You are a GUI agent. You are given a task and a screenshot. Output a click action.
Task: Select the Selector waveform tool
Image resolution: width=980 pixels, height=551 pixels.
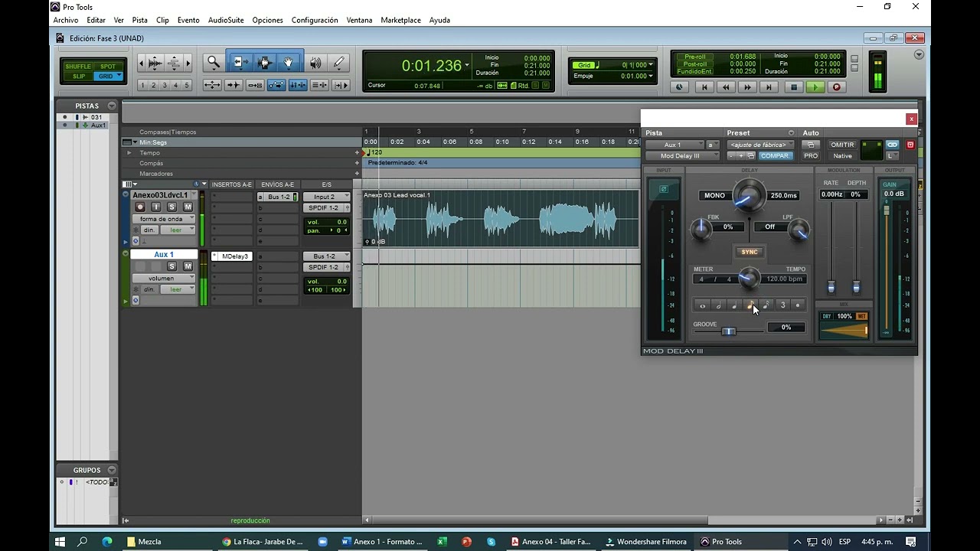(264, 63)
